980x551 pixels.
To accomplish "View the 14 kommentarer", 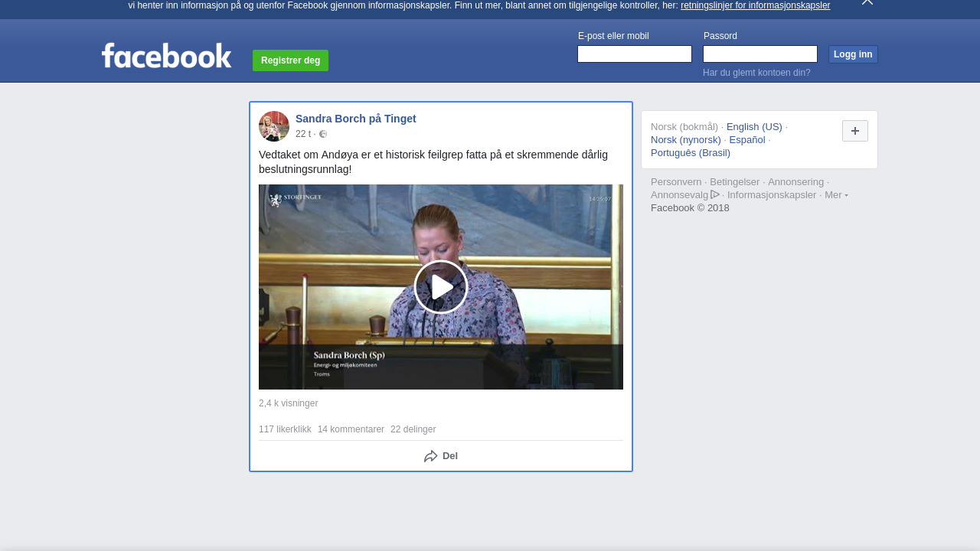I will [x=351, y=429].
